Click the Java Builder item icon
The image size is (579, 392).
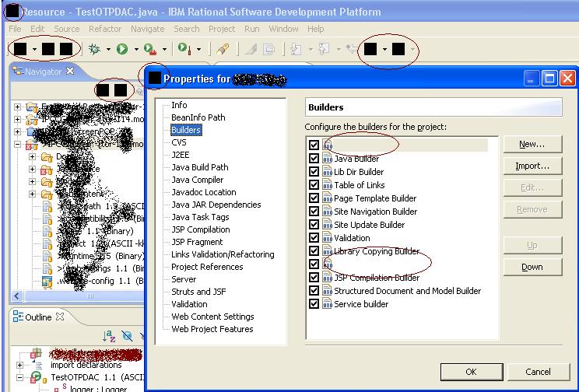tap(327, 159)
